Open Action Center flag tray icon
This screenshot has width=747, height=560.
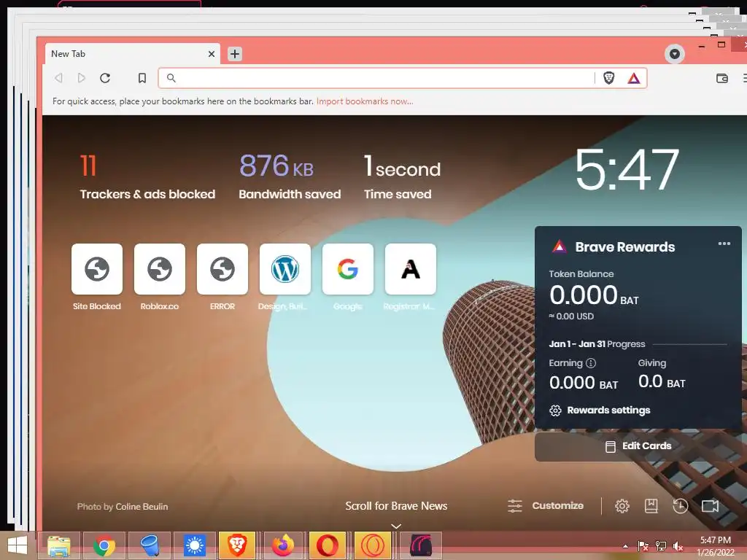point(643,546)
